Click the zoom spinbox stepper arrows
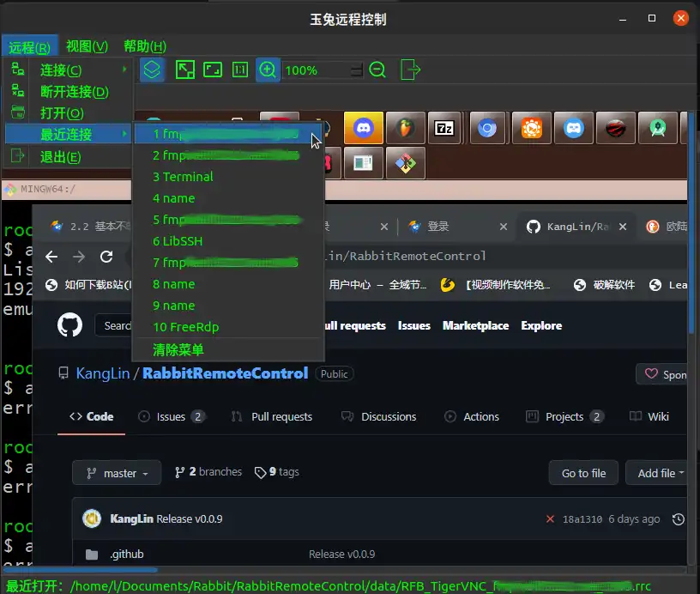 (x=357, y=70)
